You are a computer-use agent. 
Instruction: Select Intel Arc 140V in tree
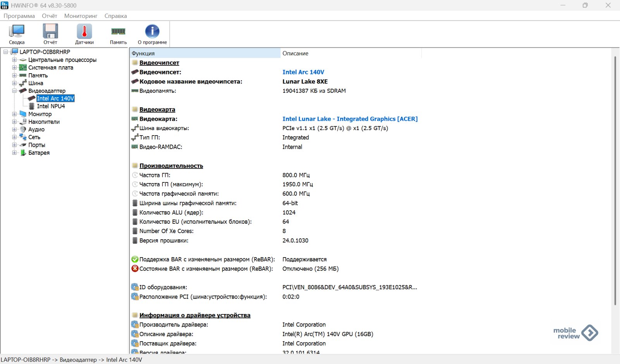[55, 98]
